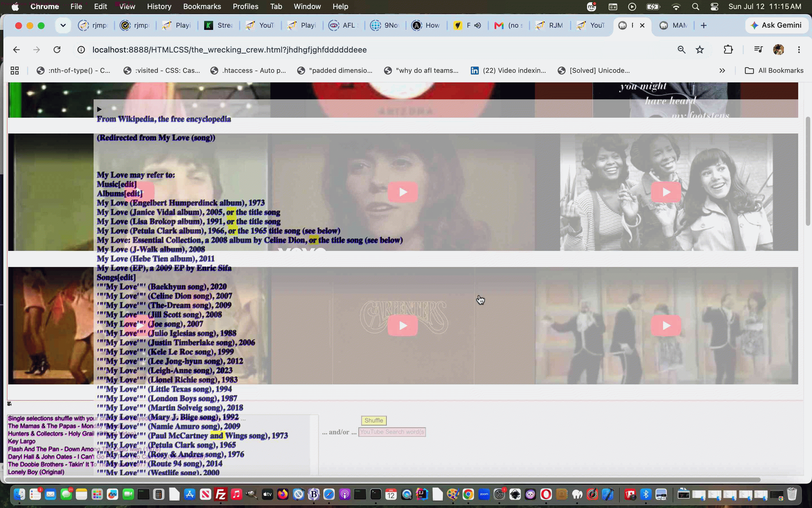Play the dark-haired woman close-up video

tap(403, 192)
